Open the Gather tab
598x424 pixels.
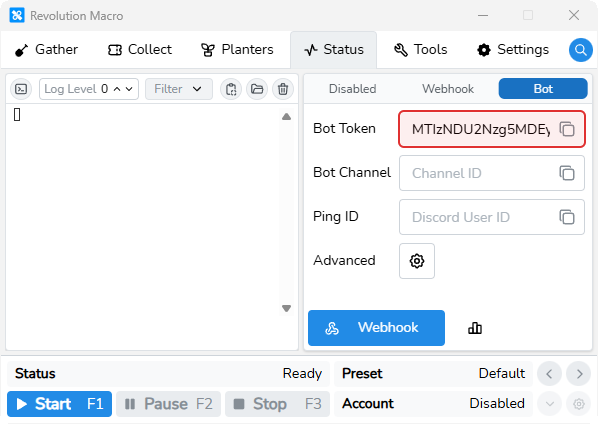pos(46,50)
